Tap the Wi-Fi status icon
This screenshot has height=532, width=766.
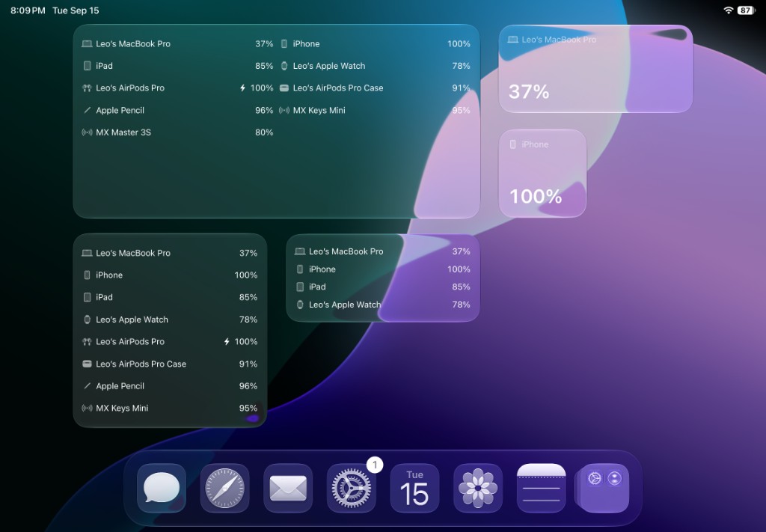(729, 10)
